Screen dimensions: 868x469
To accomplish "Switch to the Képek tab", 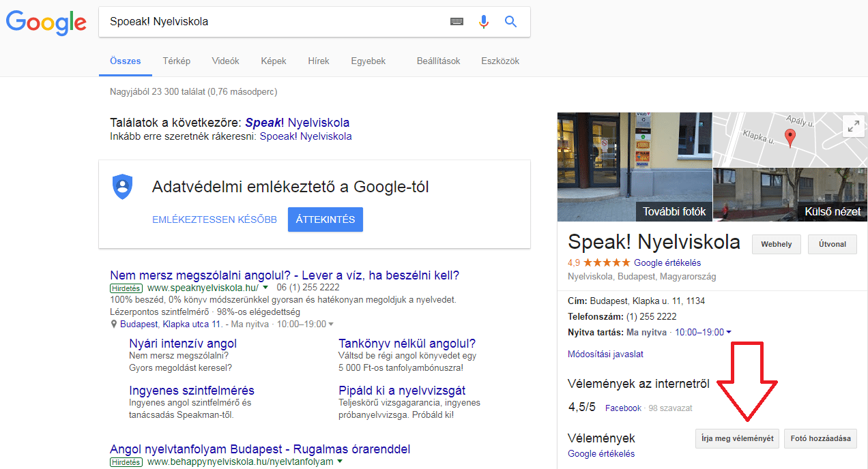I will [x=274, y=61].
